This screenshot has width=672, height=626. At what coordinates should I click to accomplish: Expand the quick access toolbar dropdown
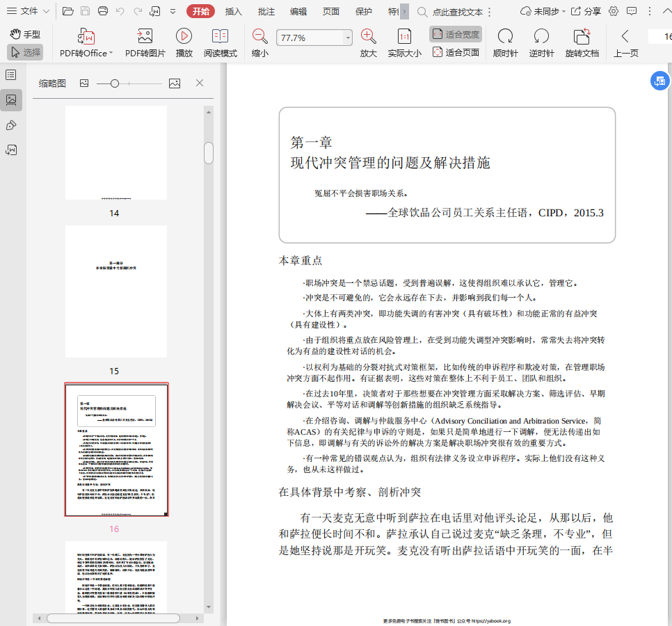coord(173,12)
